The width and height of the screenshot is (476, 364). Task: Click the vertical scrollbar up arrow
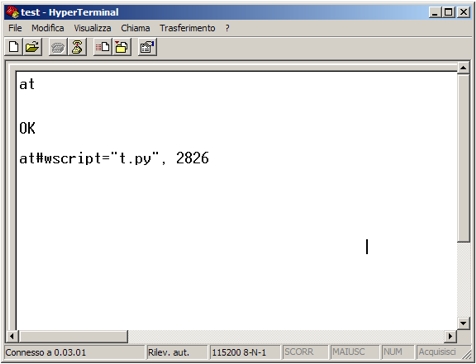[463, 68]
